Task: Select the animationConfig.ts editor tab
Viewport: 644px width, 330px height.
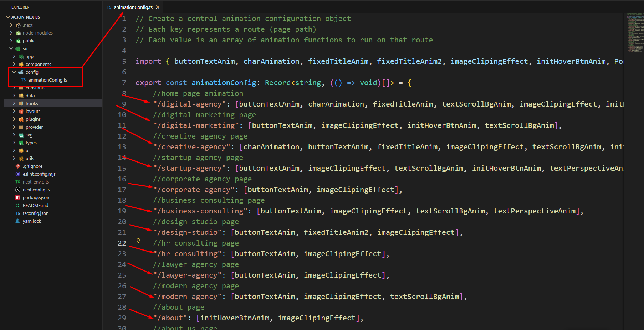Action: 133,7
